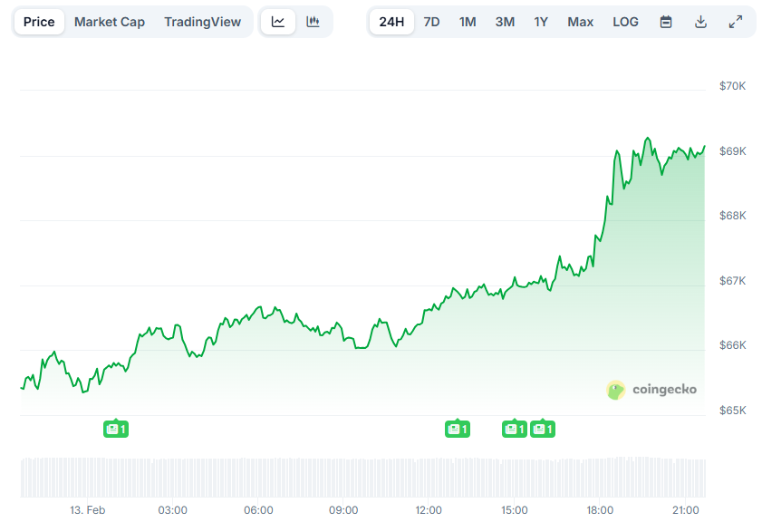Toggle logarithmic scale with LOG
This screenshot has width=762, height=532.
pos(625,21)
